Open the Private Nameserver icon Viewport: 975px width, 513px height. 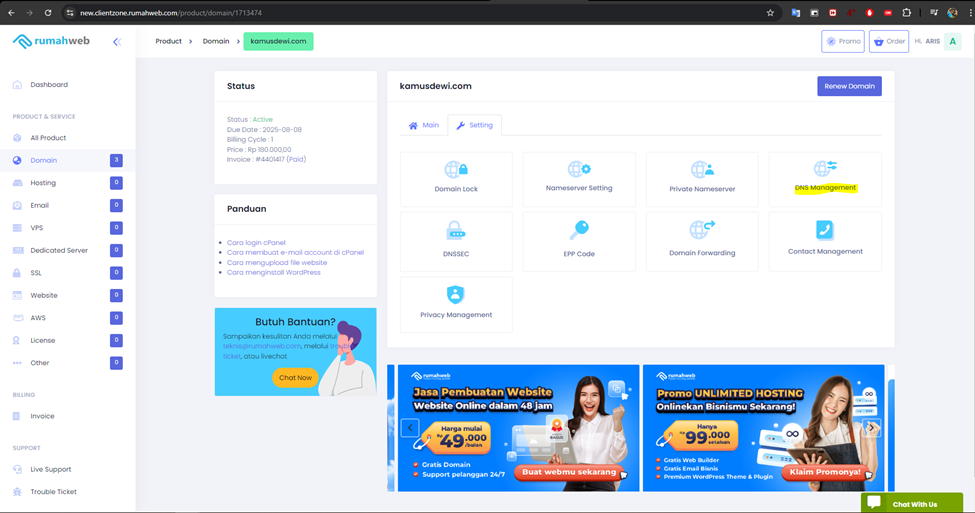pyautogui.click(x=702, y=169)
